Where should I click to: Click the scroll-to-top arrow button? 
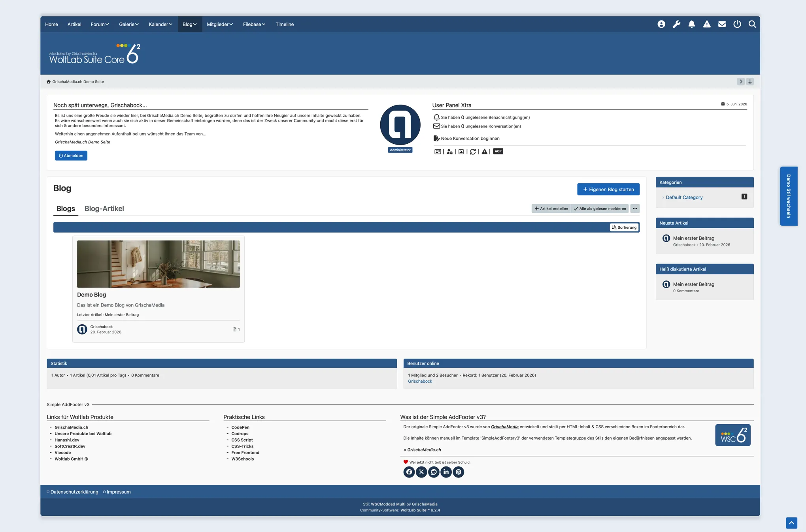(x=791, y=523)
